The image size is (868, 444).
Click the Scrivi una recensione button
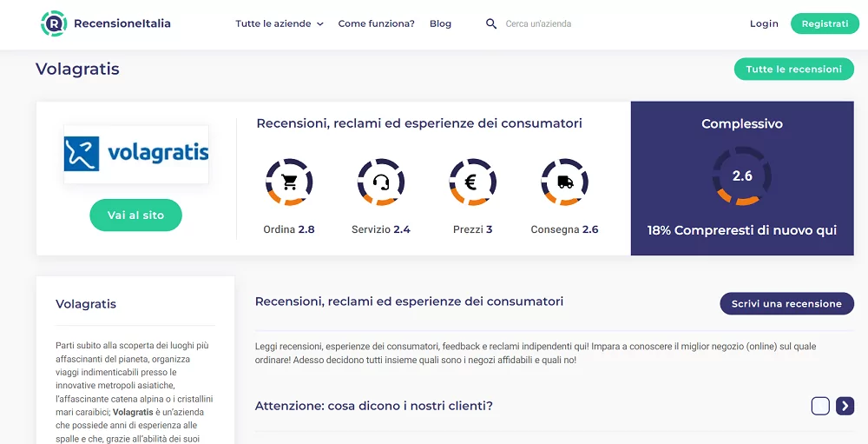(786, 304)
